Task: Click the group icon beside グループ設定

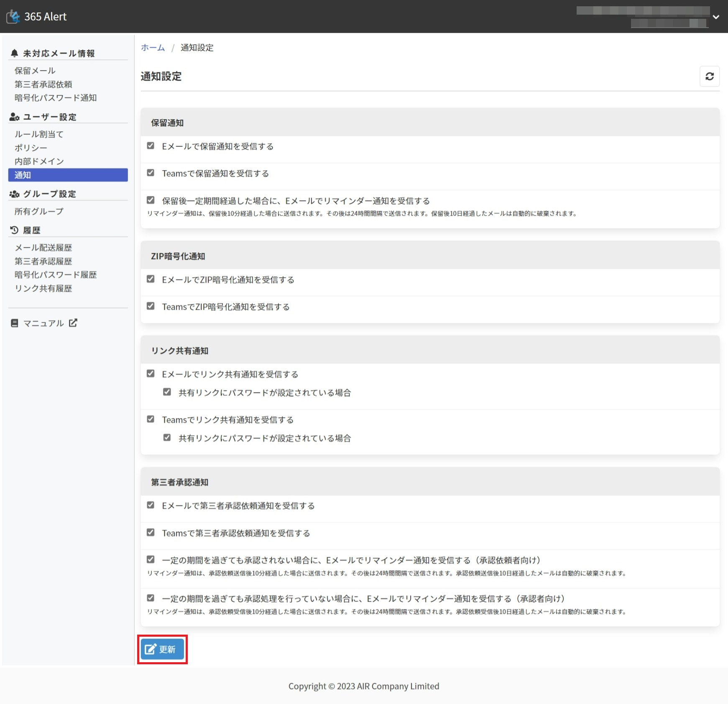Action: tap(14, 194)
